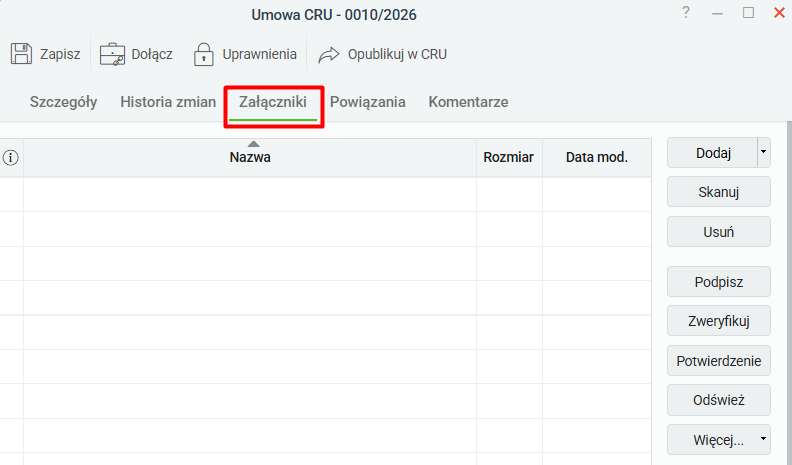Click the Uprawnienia label in the toolbar
Screen dimensions: 792x465
click(x=260, y=54)
